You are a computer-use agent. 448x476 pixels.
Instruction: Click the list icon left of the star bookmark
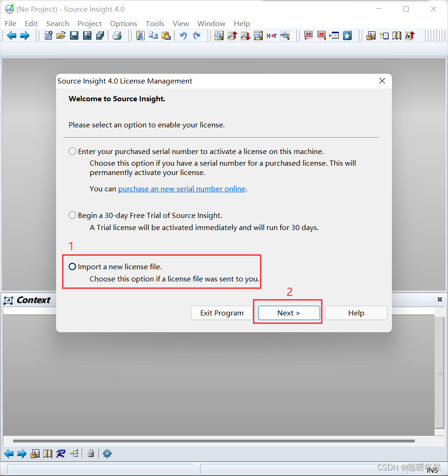pyautogui.click(x=335, y=35)
